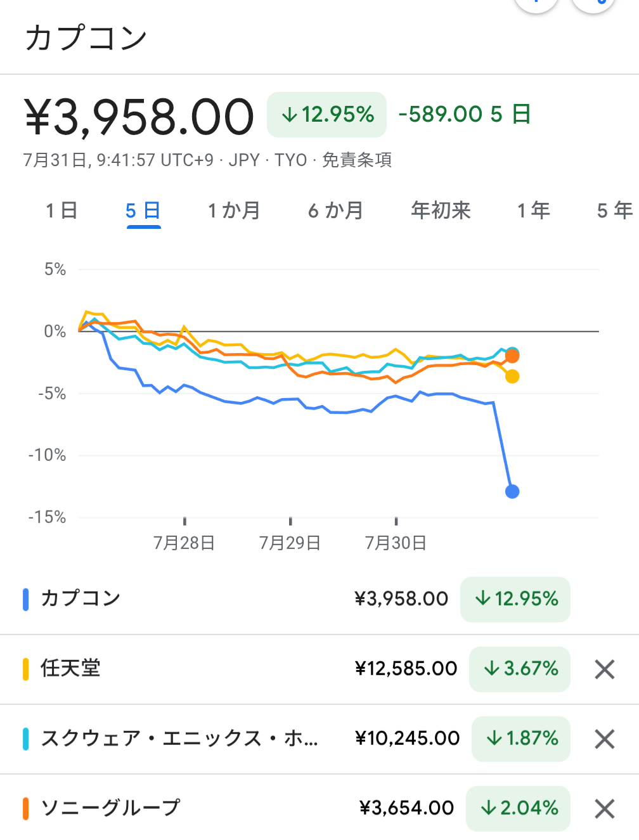Show the 6か月 chart range
This screenshot has width=639, height=840.
pyautogui.click(x=335, y=210)
